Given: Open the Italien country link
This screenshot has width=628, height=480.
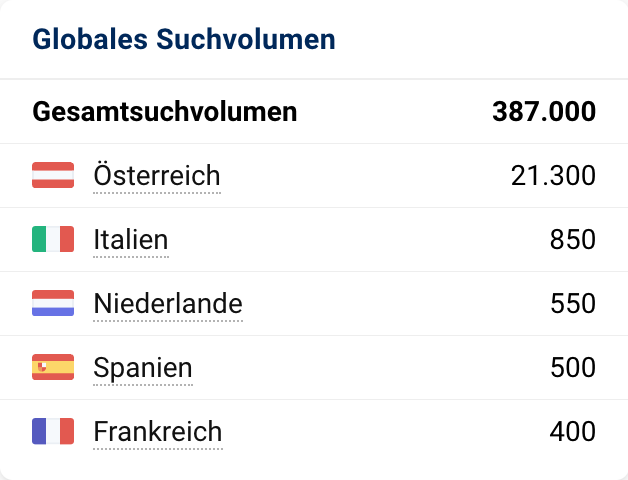Looking at the screenshot, I should [130, 240].
